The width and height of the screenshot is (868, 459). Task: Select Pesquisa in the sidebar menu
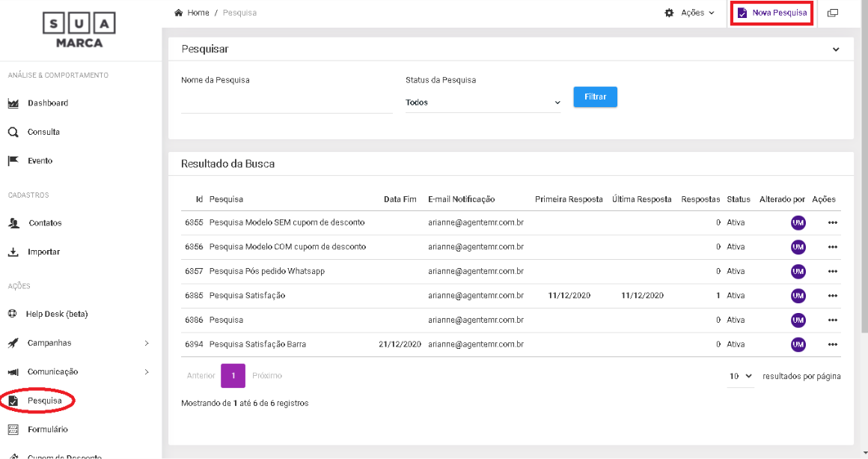click(44, 401)
